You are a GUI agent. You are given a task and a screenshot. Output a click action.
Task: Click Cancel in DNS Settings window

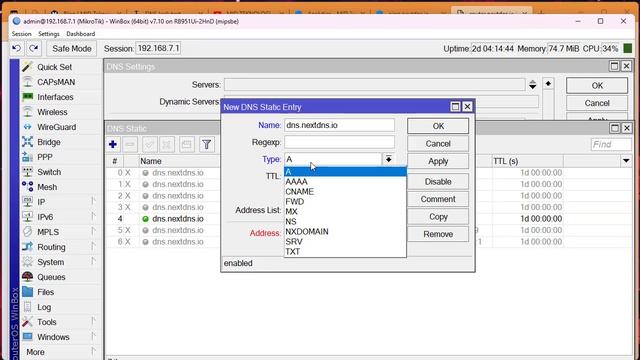[597, 103]
